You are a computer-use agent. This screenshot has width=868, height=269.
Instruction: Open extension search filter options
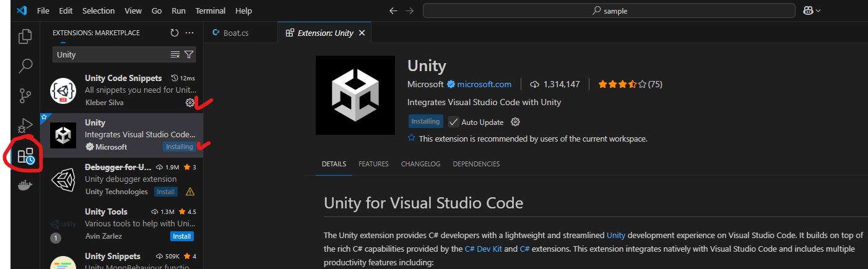point(189,54)
